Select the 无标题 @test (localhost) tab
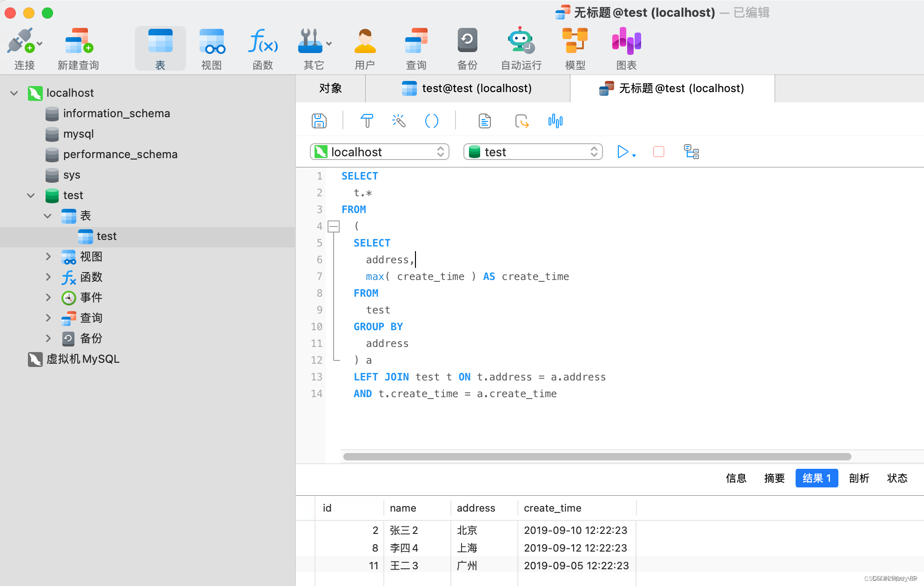Screen dimensions: 924x586 point(672,88)
